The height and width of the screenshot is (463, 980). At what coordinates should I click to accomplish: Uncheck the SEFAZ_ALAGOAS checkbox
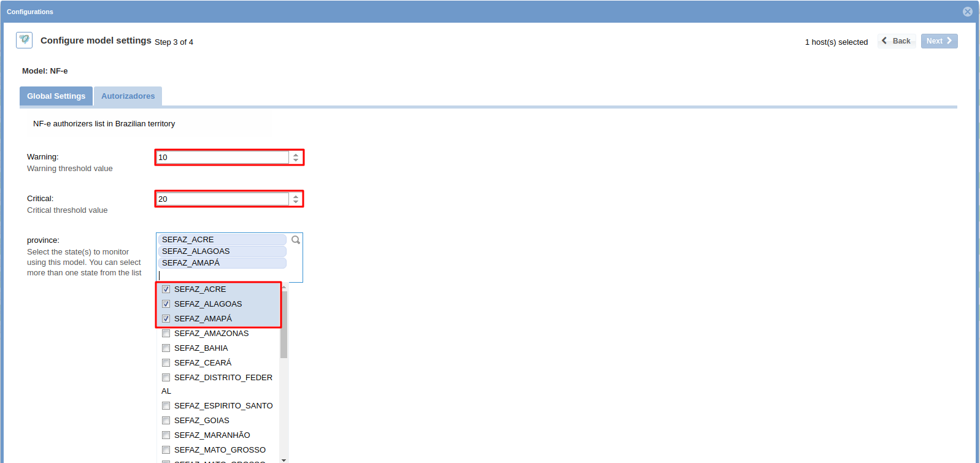(166, 304)
